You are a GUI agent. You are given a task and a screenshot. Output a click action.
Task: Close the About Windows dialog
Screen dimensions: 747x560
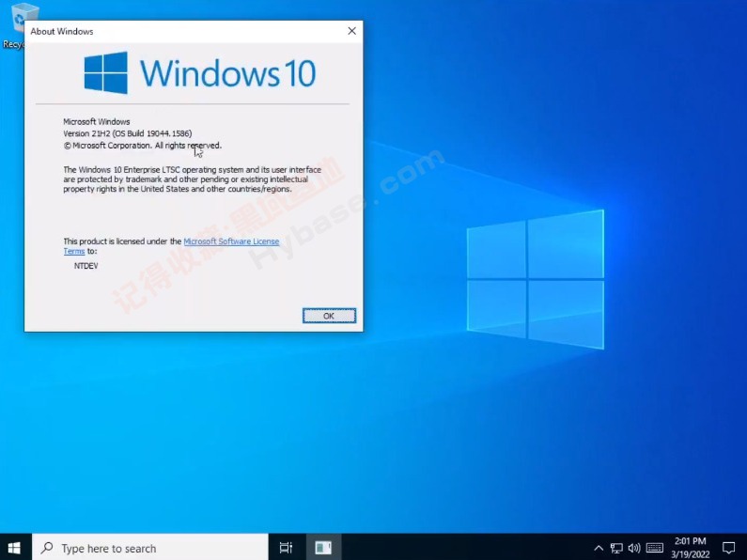click(352, 31)
